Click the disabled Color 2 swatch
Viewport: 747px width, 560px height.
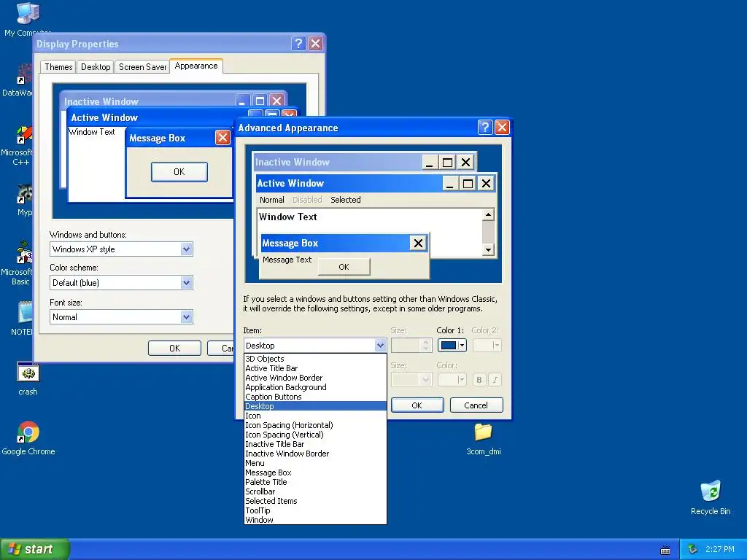click(x=487, y=345)
